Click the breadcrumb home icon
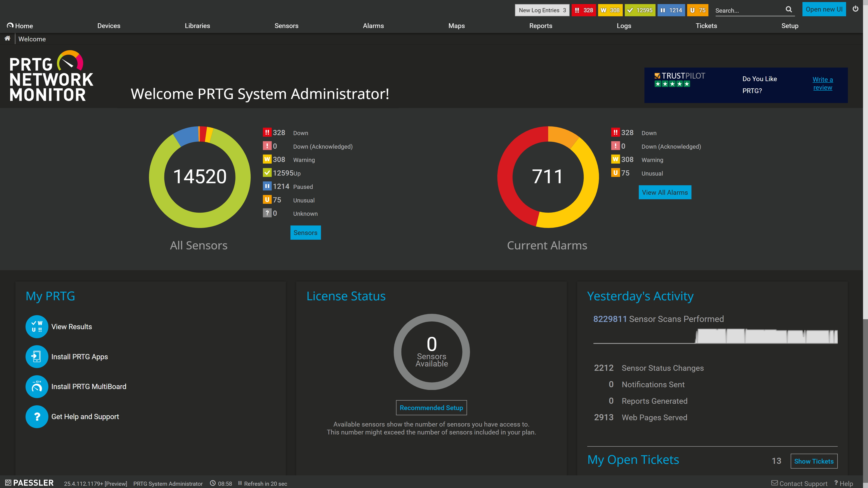The height and width of the screenshot is (488, 868). (7, 38)
